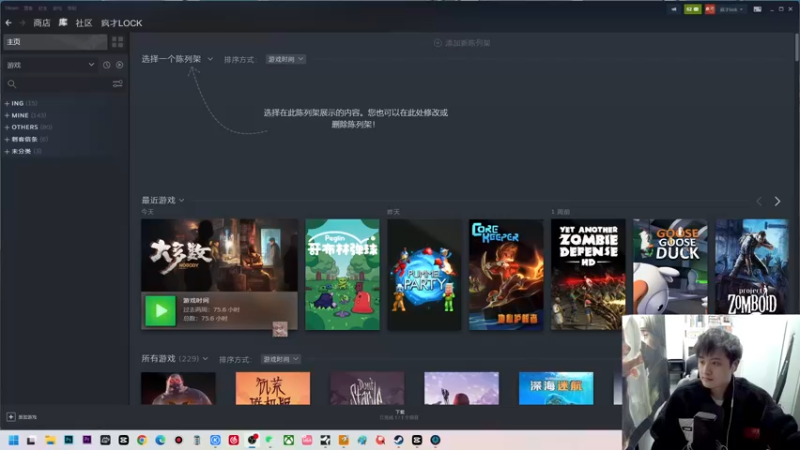Switch to collections grid view icon
Screen dimensions: 800x450
[117, 42]
